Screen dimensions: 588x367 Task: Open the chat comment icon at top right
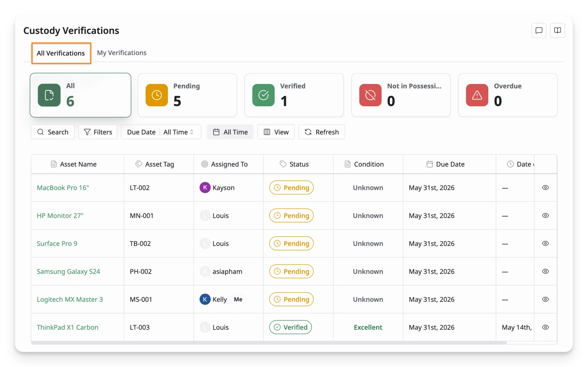coord(539,30)
